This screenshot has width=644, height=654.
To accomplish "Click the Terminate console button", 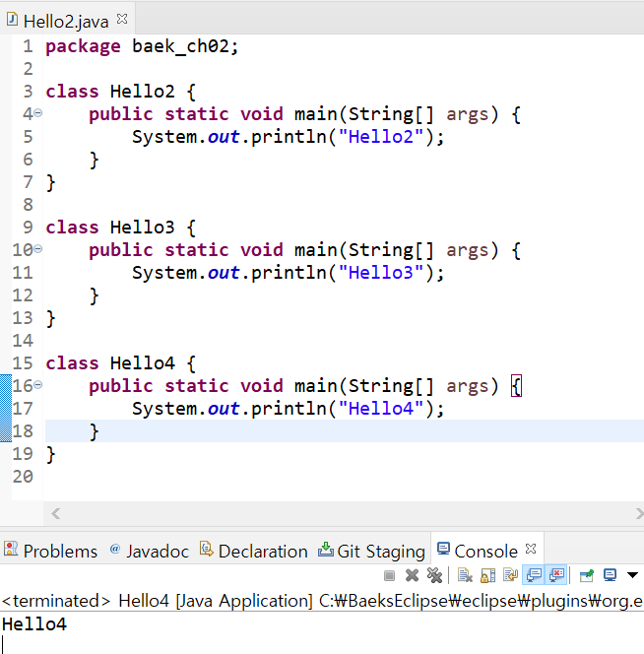I will tap(389, 576).
